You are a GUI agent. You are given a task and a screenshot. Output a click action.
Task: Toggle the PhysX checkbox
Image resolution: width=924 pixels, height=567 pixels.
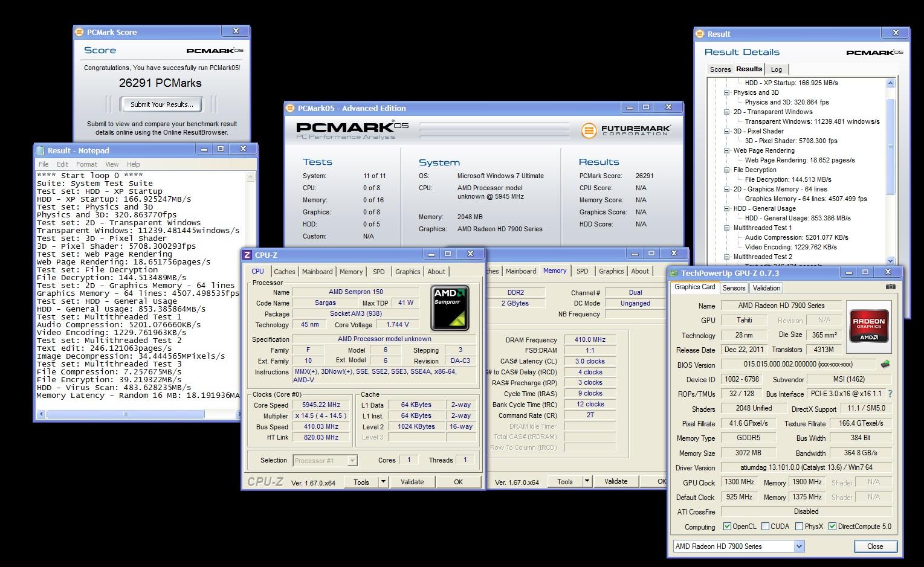800,527
